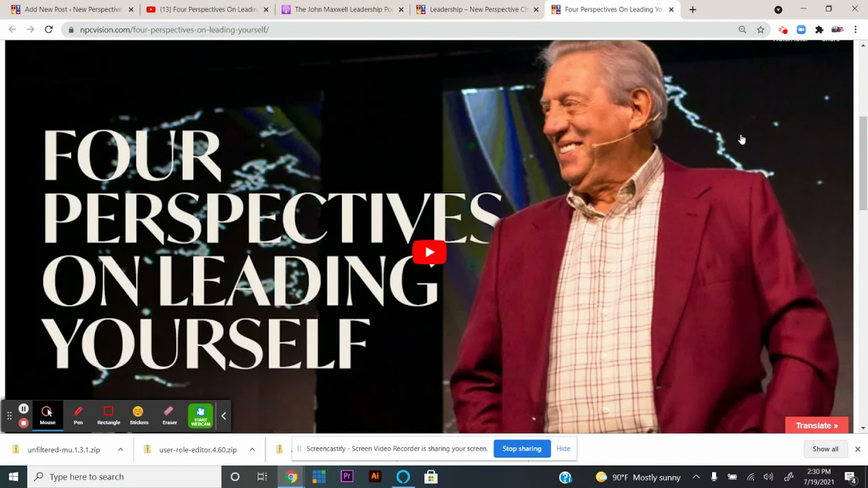Screen dimensions: 868x488
Task: Open the tab search dropdown arrow
Action: [x=778, y=9]
